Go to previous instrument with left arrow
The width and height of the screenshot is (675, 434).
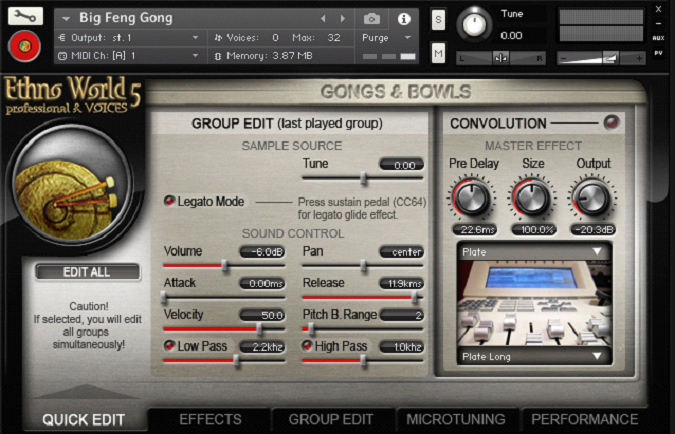click(323, 19)
